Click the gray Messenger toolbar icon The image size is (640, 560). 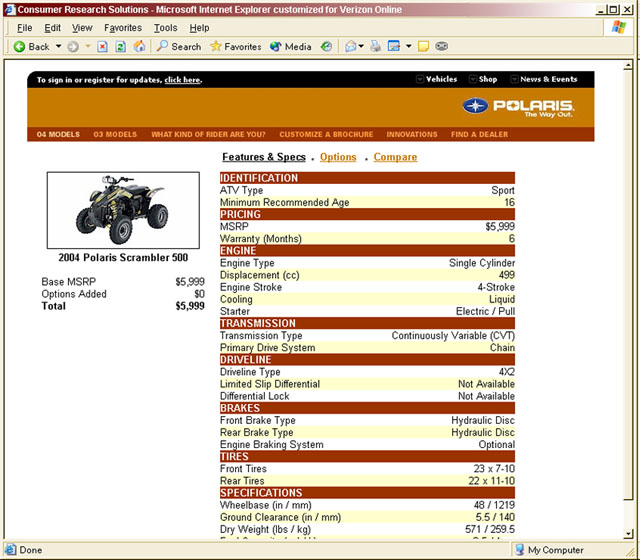[x=441, y=46]
